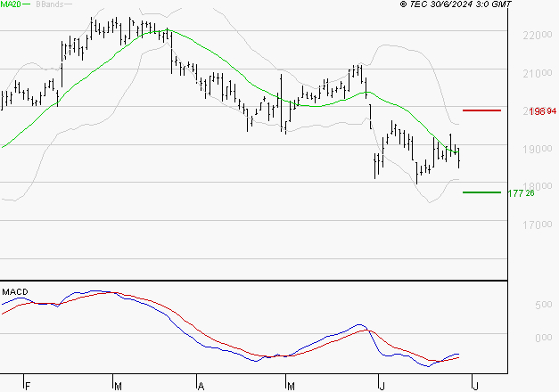Click the first J month label after M
559x392 pixels.
tap(382, 386)
